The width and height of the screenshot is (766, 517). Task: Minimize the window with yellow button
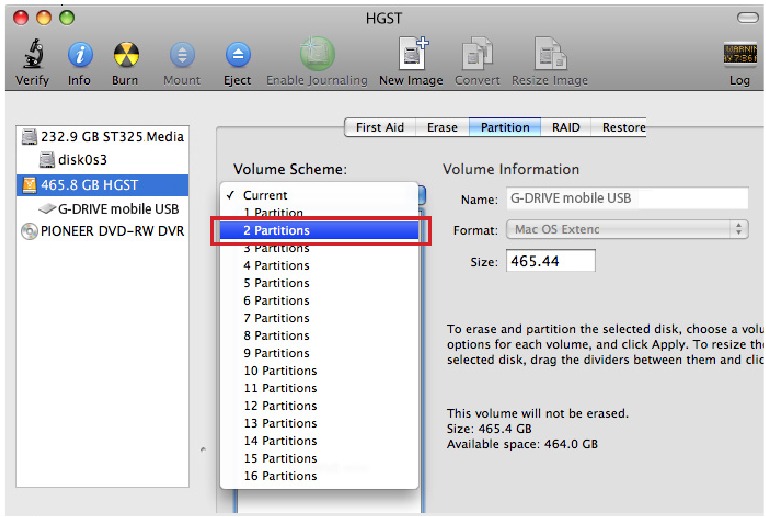point(43,18)
